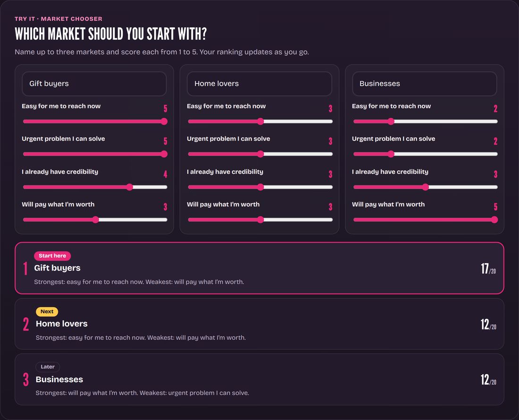
Task: Click Home lovers 'I already have credibility' label
Action: click(225, 172)
